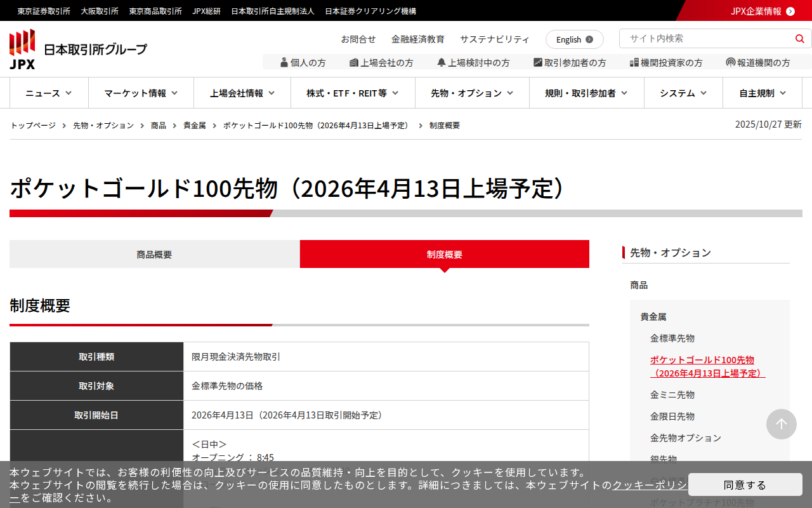Open the お問合せ link
The width and height of the screenshot is (812, 508).
[x=358, y=39]
